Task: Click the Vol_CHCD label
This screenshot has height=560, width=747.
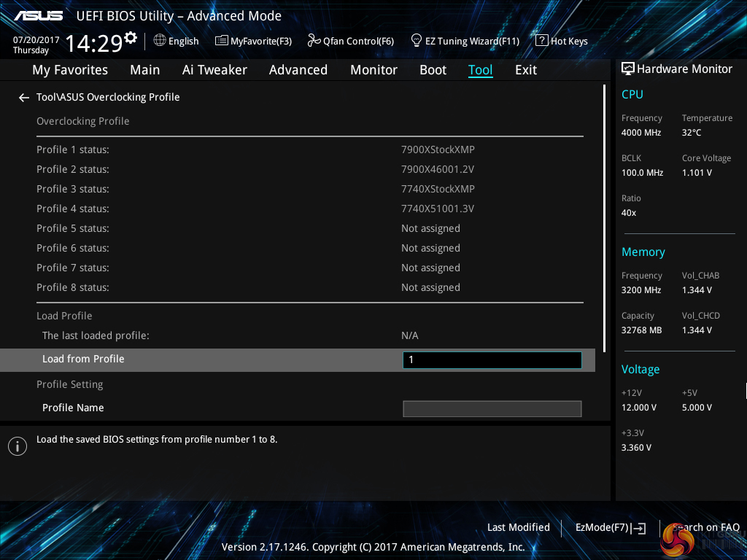Action: click(701, 316)
